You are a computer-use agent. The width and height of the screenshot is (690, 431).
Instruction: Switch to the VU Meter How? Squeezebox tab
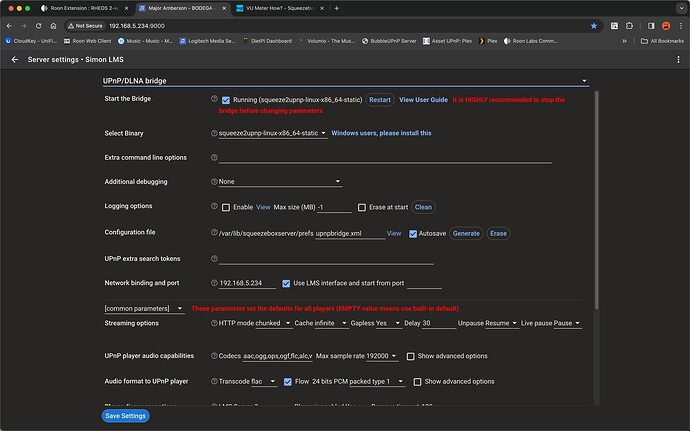pos(280,8)
